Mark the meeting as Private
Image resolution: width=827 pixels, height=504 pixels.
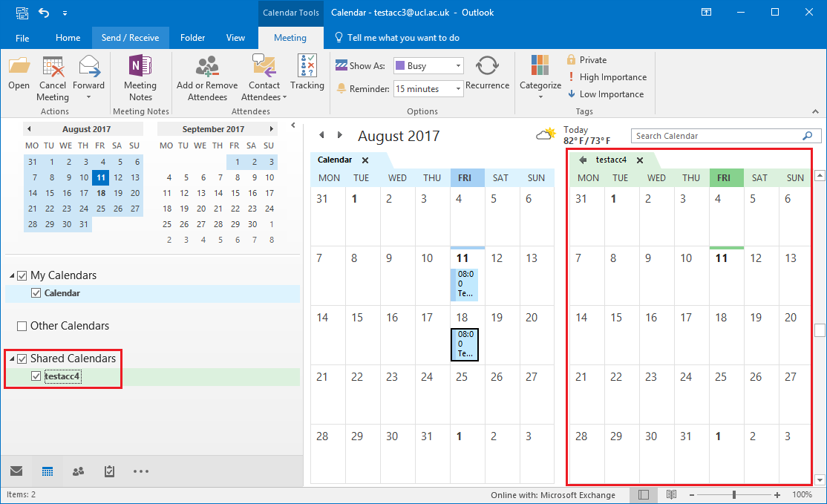click(x=587, y=60)
